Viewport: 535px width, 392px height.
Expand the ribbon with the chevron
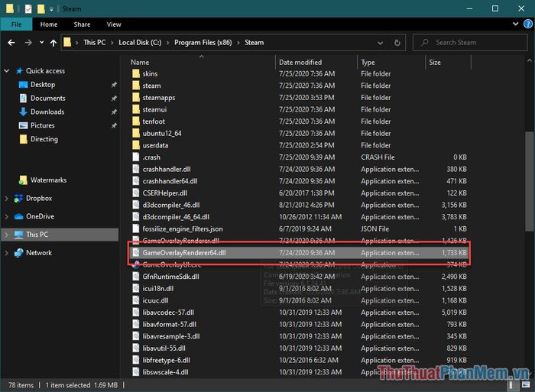(x=515, y=24)
